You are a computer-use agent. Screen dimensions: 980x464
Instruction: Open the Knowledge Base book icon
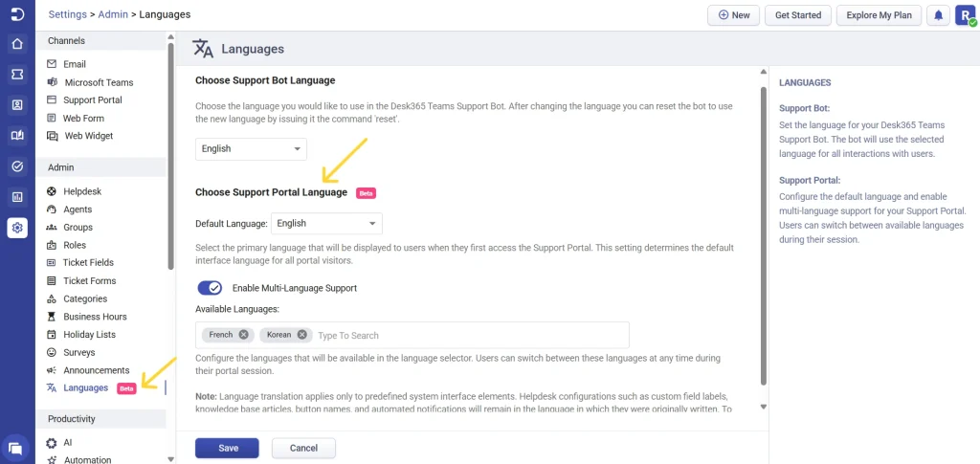point(17,136)
